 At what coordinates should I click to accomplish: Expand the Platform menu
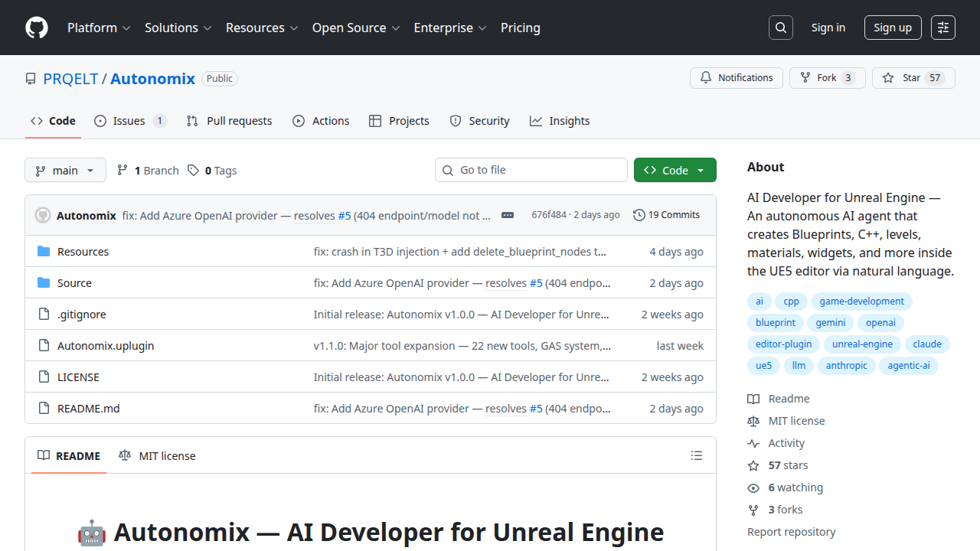coord(99,28)
